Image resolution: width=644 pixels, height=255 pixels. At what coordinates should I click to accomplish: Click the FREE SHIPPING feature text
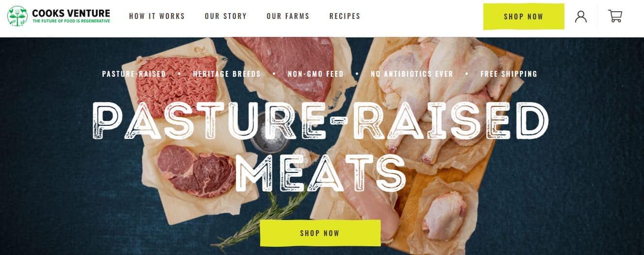[x=509, y=74]
